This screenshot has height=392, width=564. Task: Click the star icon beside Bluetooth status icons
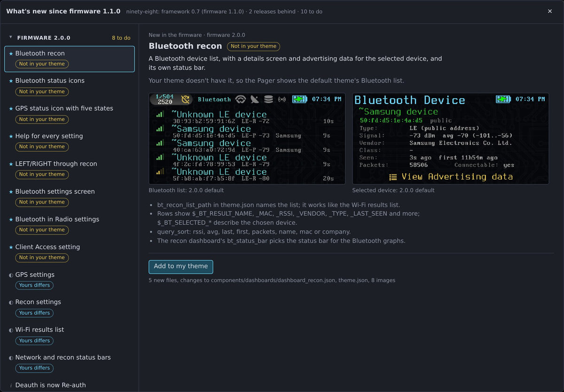[11, 81]
